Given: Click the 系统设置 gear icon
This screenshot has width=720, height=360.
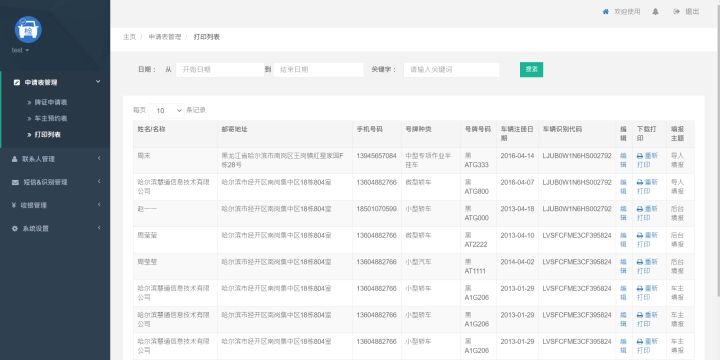Looking at the screenshot, I should click(15, 228).
